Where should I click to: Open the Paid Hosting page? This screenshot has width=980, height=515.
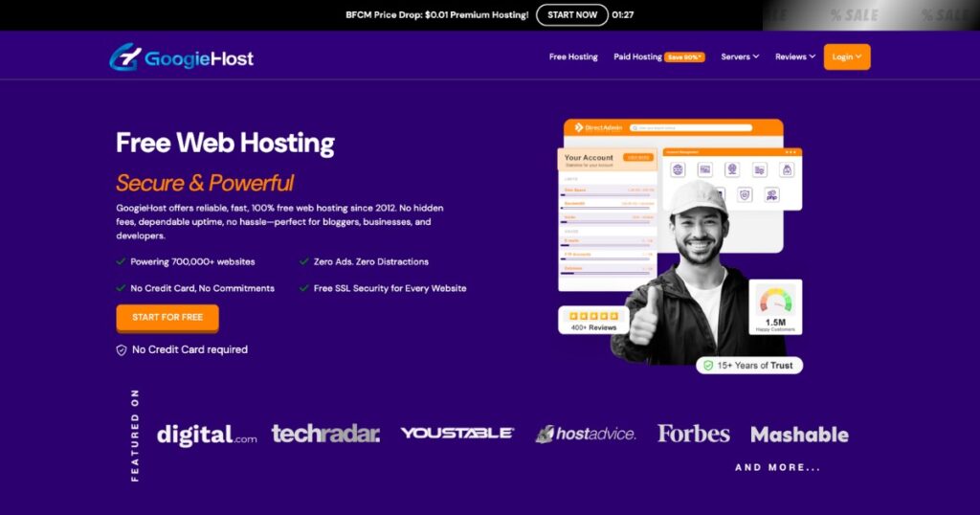point(637,56)
